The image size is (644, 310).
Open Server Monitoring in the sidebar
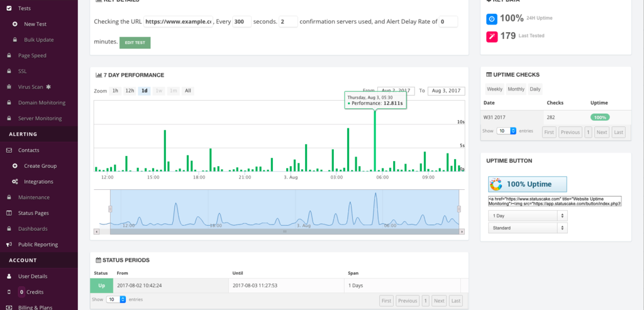pos(39,118)
